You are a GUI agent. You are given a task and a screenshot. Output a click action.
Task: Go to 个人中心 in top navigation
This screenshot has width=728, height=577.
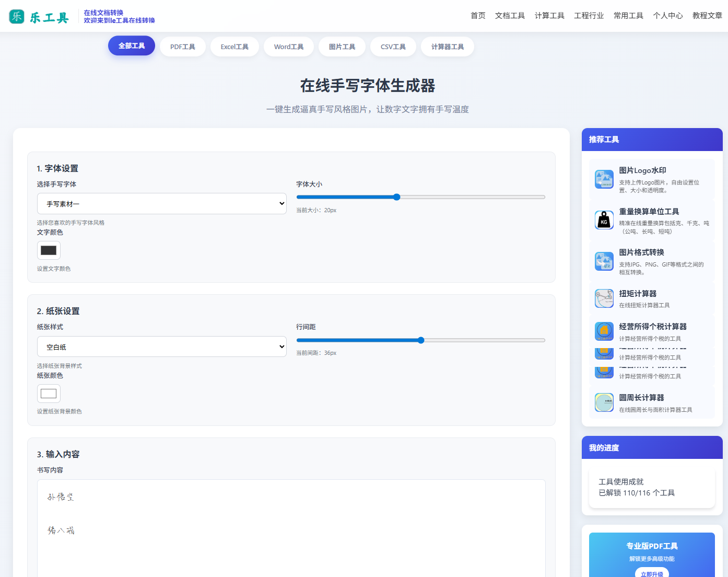tap(667, 16)
